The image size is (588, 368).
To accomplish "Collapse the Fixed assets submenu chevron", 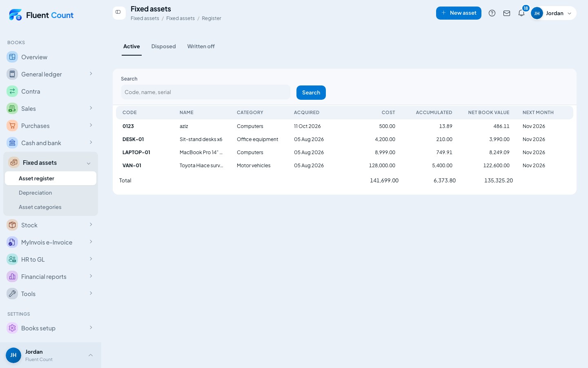I will coord(89,163).
